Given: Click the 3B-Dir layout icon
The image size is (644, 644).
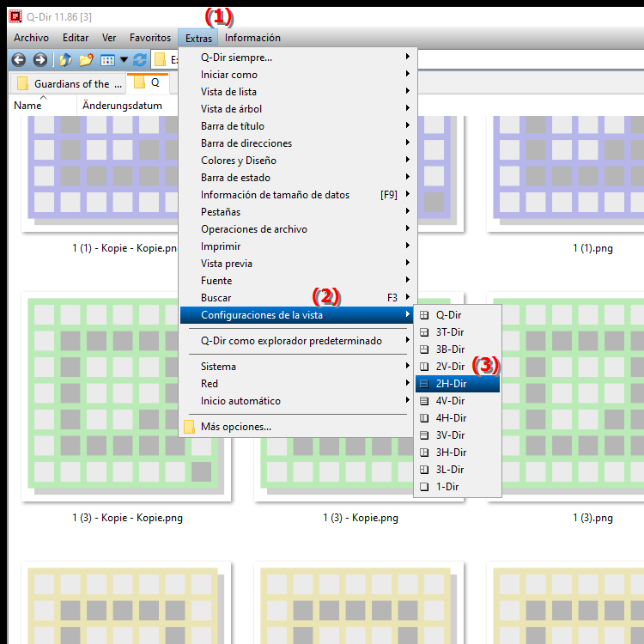Looking at the screenshot, I should pyautogui.click(x=424, y=349).
